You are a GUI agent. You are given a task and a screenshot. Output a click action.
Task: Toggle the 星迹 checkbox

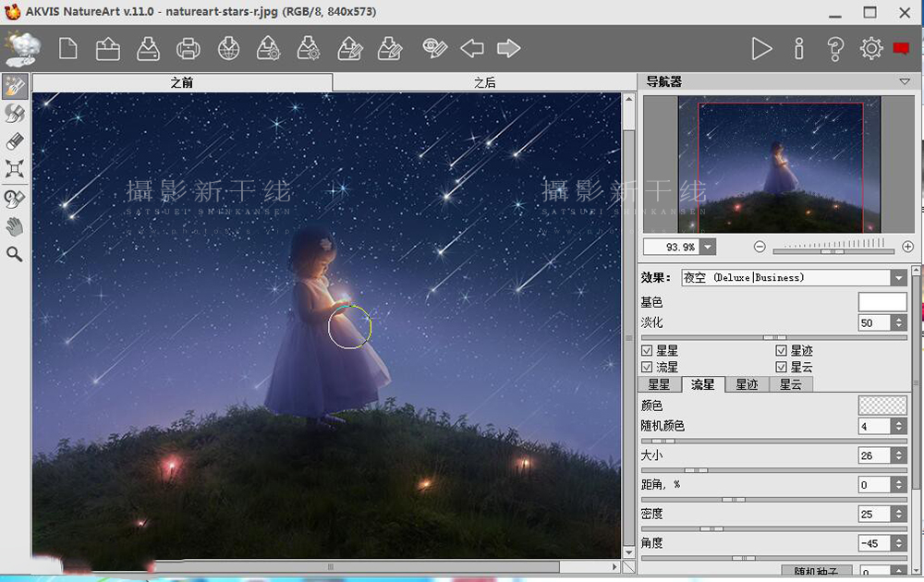point(782,350)
